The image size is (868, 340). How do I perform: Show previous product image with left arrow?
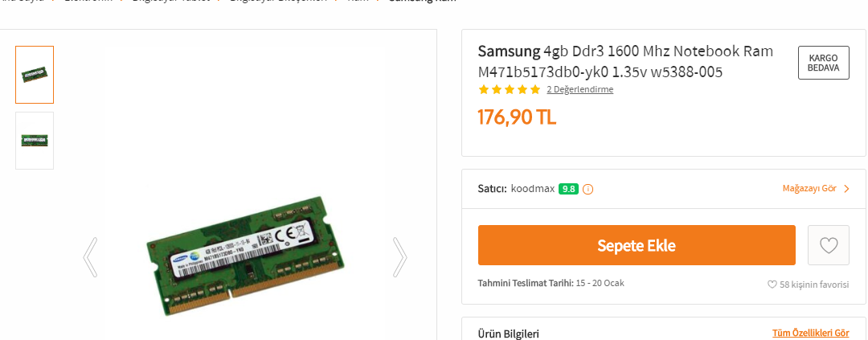(90, 257)
